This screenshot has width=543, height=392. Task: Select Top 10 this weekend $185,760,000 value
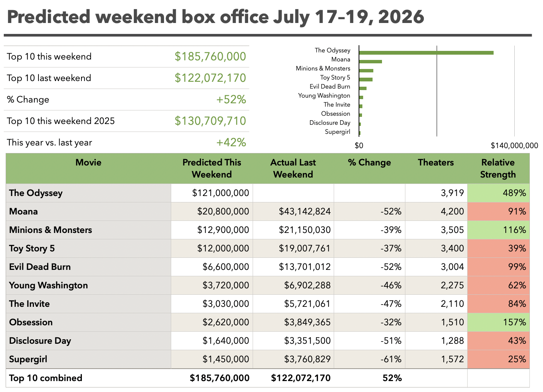(210, 57)
